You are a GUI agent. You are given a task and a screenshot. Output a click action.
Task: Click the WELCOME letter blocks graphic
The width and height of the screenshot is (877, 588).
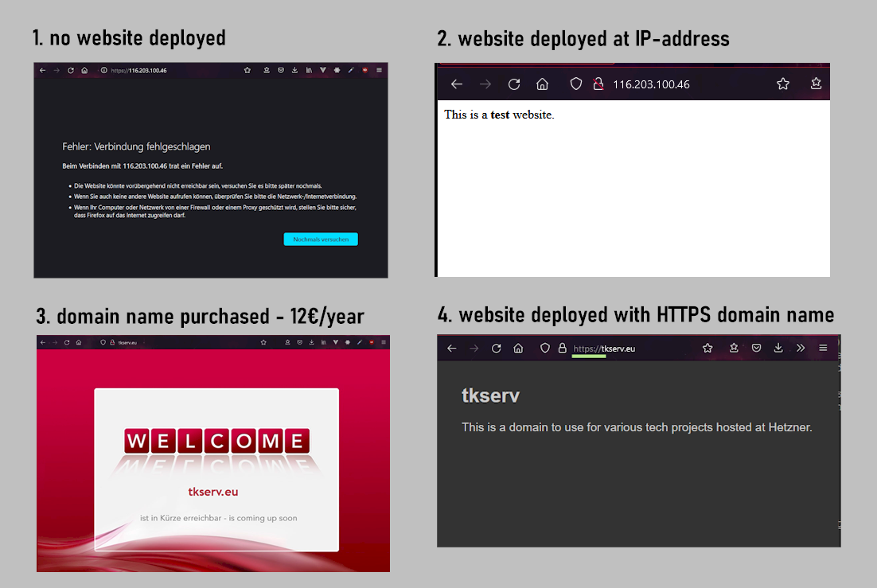[216, 441]
